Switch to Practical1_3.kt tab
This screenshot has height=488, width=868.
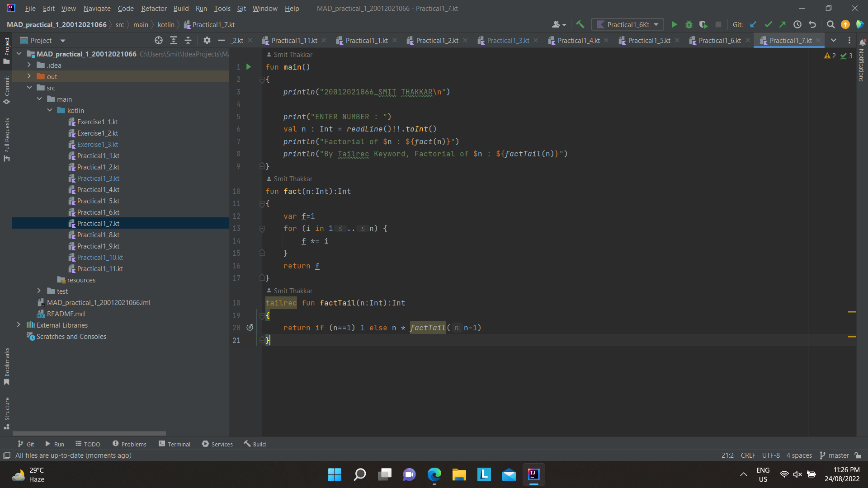pos(508,41)
